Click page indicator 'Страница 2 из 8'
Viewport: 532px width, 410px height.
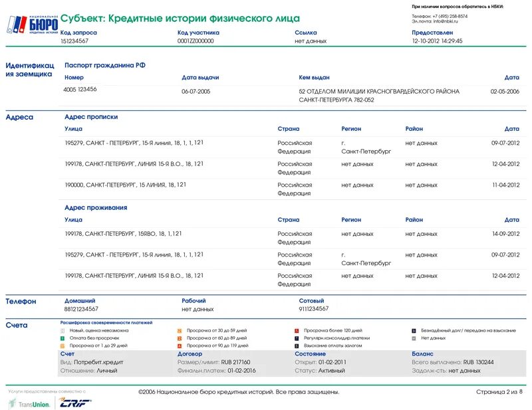coord(499,391)
